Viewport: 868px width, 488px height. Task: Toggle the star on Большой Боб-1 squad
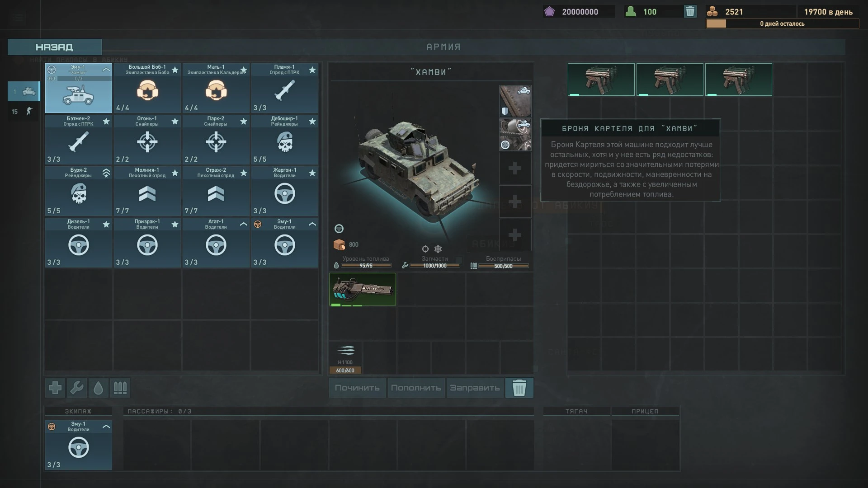(x=175, y=70)
